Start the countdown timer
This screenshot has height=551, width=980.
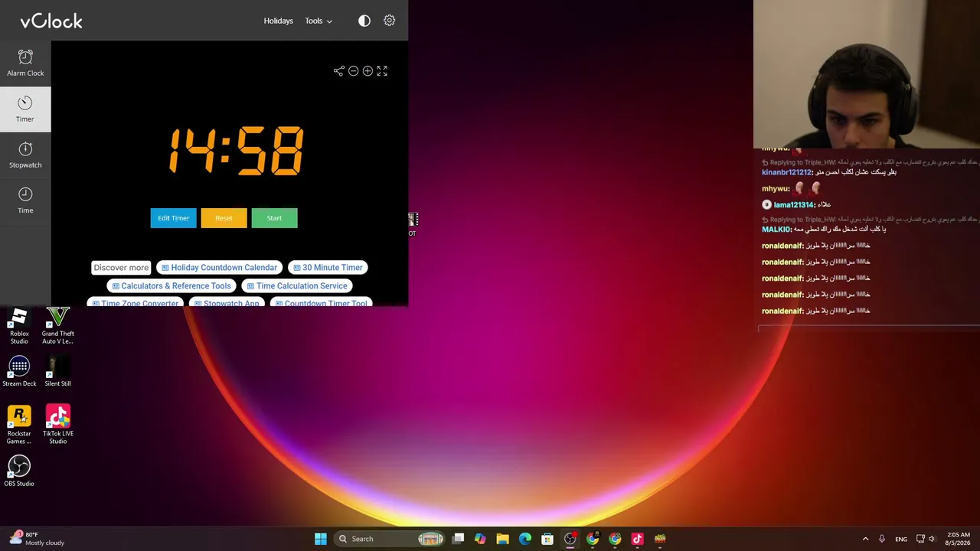(274, 218)
